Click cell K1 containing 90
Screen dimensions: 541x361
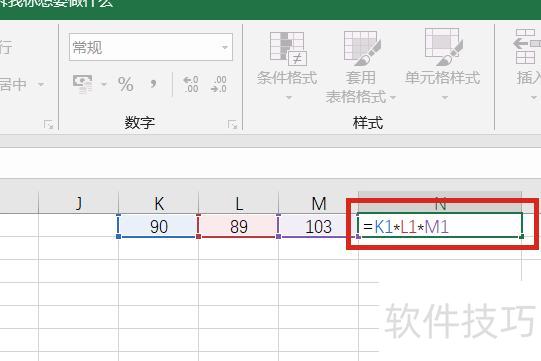pos(159,226)
